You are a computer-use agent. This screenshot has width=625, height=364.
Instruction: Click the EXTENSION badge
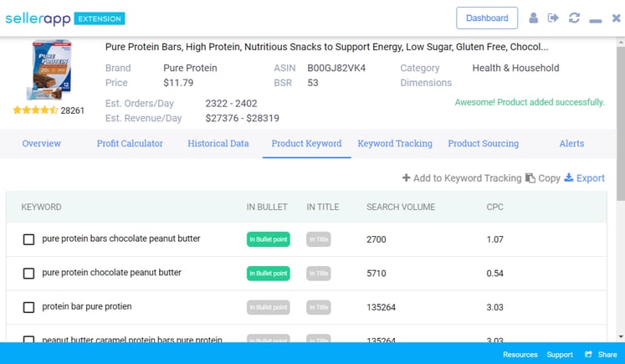pos(100,18)
